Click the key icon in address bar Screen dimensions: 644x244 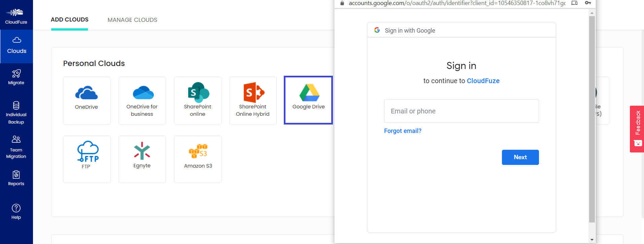tap(588, 3)
